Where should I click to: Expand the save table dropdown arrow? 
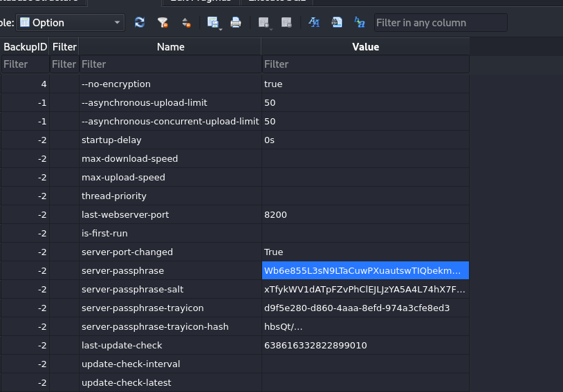221,29
